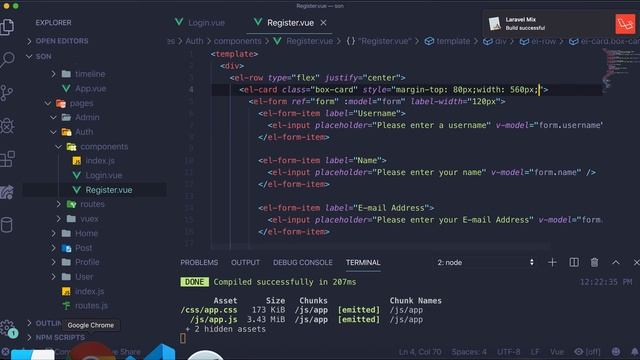The width and height of the screenshot is (640, 360).
Task: Open index.js inside components folder
Action: pos(100,161)
